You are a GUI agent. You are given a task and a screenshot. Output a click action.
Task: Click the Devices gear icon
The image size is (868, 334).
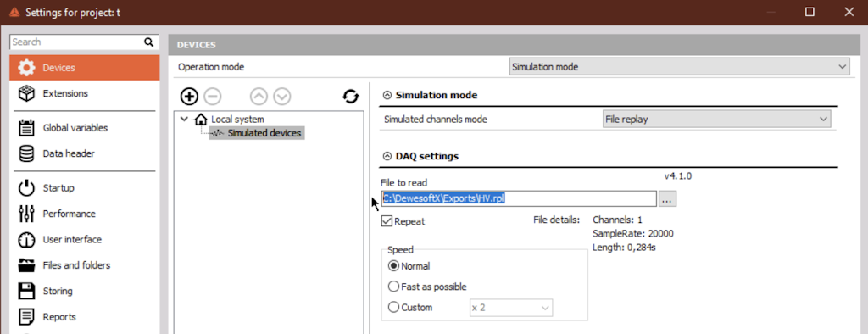coord(26,68)
